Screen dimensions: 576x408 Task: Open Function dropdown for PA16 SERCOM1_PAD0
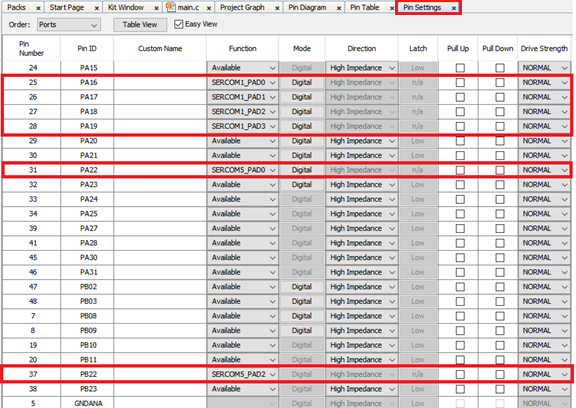tap(242, 83)
